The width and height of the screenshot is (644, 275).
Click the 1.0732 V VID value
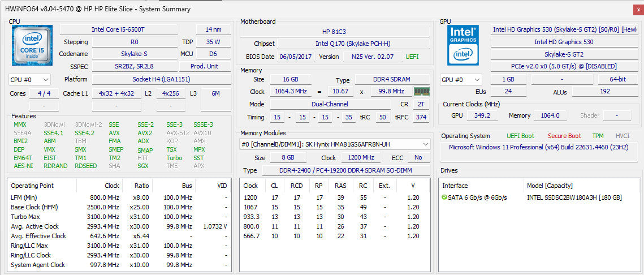[x=215, y=226]
